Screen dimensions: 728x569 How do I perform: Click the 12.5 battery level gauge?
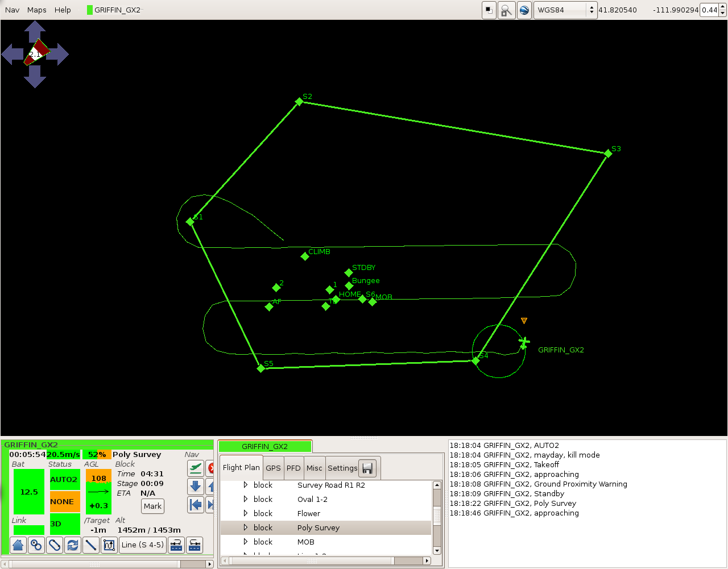[28, 492]
